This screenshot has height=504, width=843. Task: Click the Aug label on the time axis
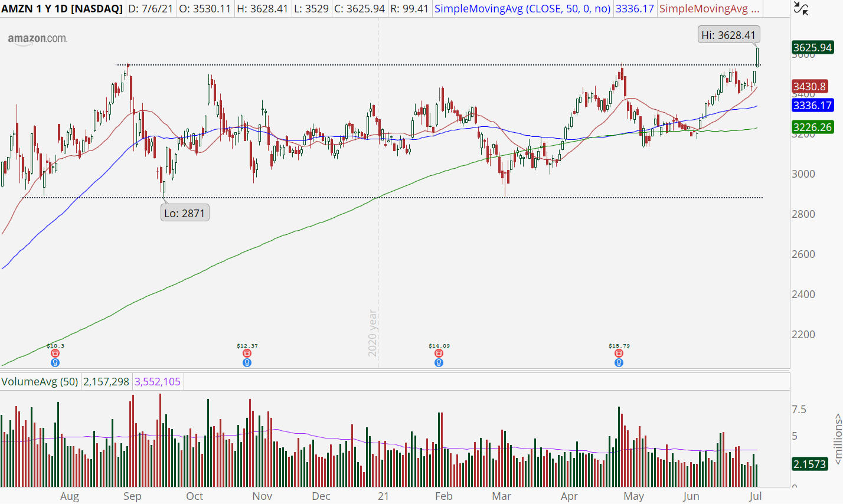click(x=70, y=496)
